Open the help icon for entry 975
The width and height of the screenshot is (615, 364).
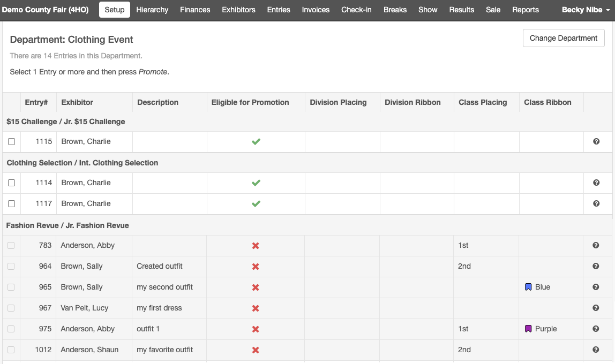[x=596, y=329]
